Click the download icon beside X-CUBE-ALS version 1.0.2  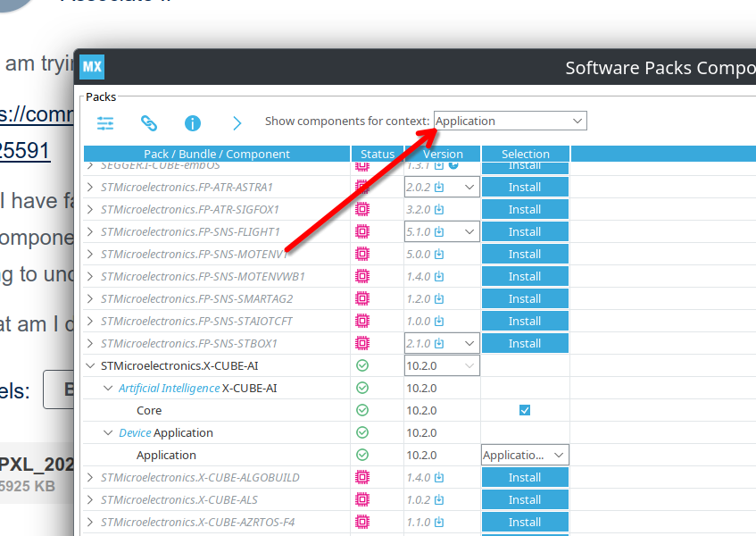tap(439, 499)
